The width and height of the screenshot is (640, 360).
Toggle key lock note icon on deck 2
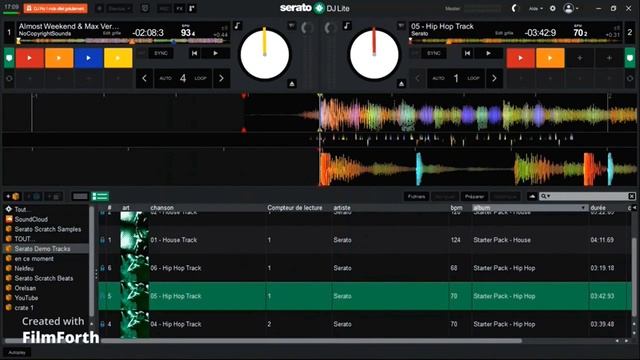click(x=347, y=26)
